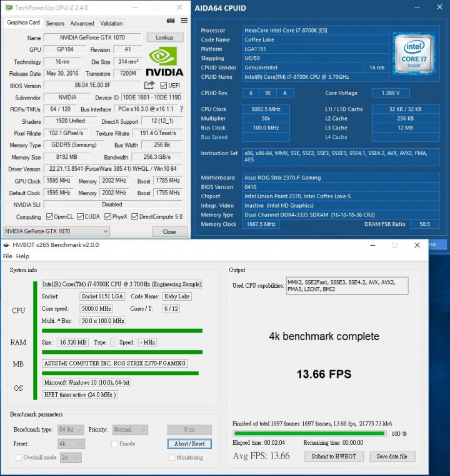Image resolution: width=450 pixels, height=476 pixels.
Task: Click the NVIDIA SLI Disabled field
Action: click(x=112, y=205)
